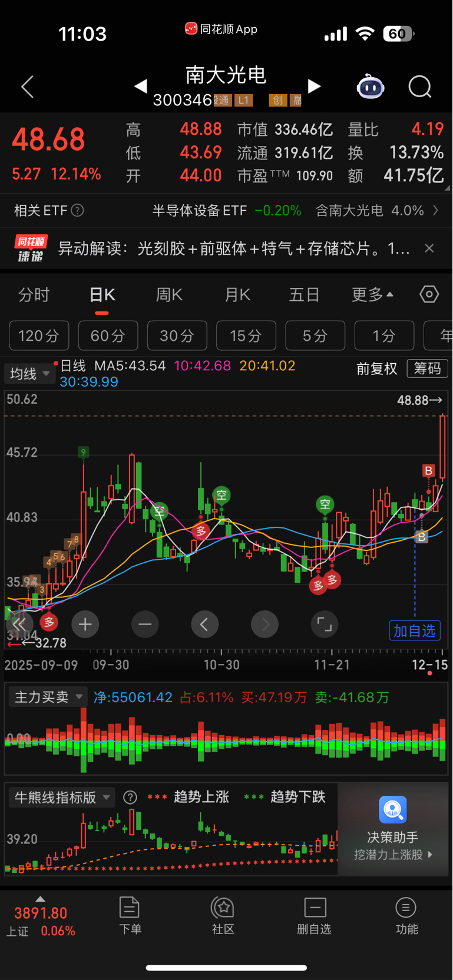
Task: Open the 主力买卖 indicator dropdown
Action: [x=48, y=697]
